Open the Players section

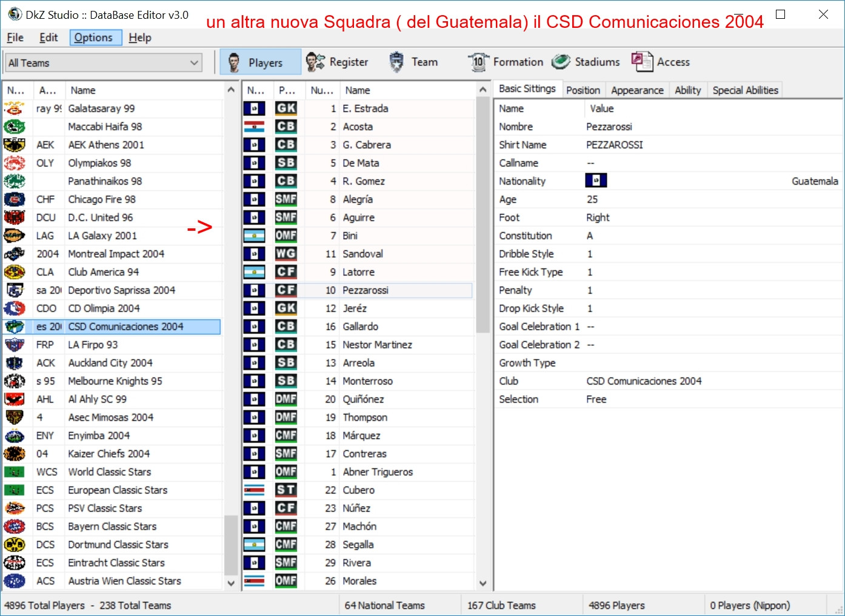tap(260, 62)
